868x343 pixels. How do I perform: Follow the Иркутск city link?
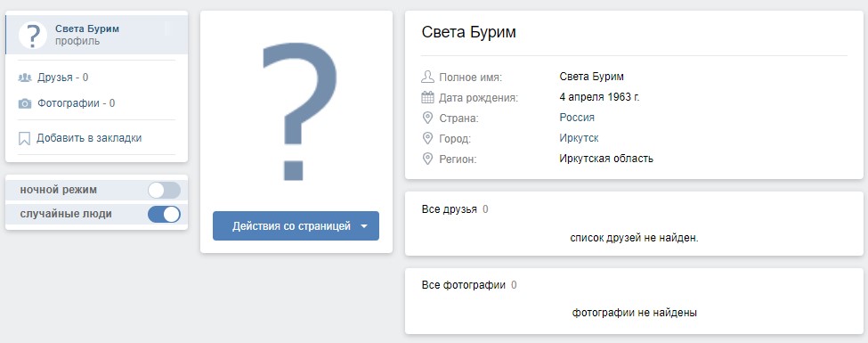pyautogui.click(x=579, y=138)
